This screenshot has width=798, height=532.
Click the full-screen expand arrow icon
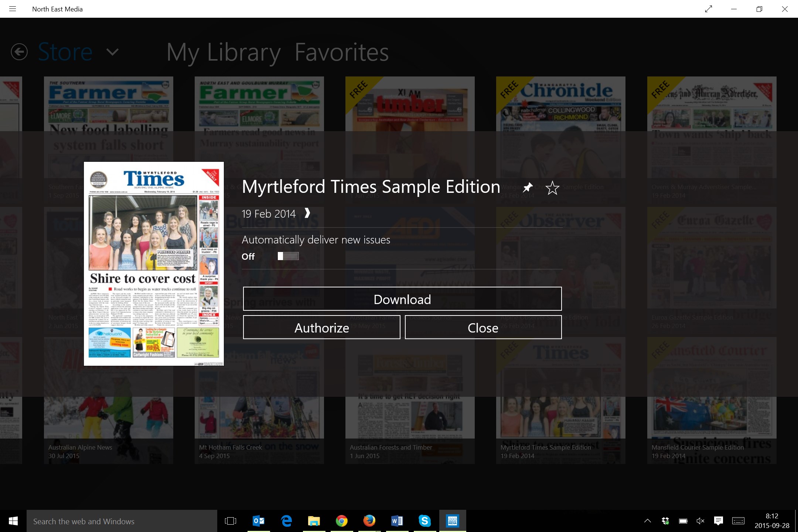708,9
